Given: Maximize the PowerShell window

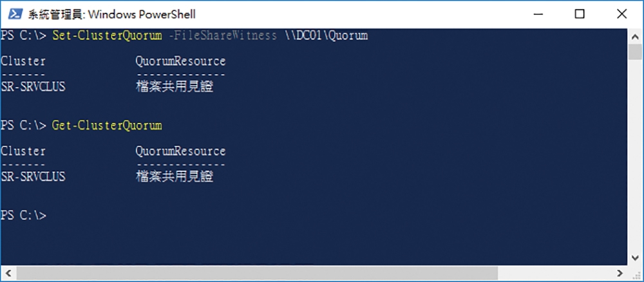Looking at the screenshot, I should click(579, 14).
